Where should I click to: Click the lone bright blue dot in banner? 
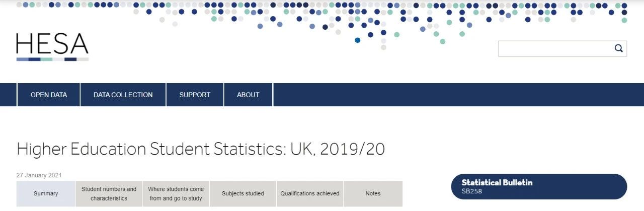coord(358,40)
